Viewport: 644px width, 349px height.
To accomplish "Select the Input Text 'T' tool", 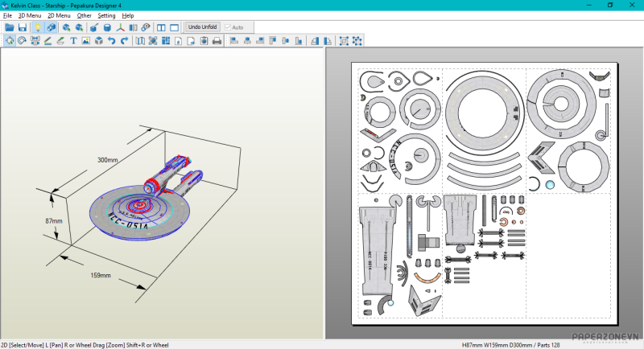I will pyautogui.click(x=73, y=40).
